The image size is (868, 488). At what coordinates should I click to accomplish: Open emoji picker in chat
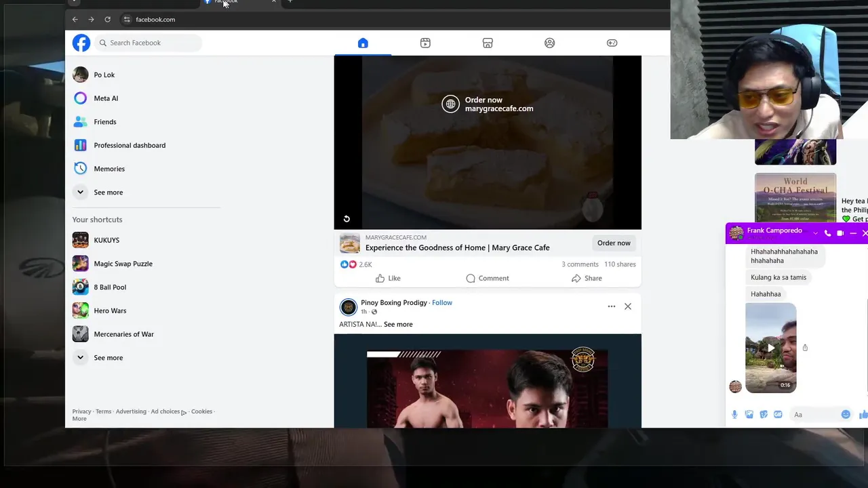coord(846,414)
